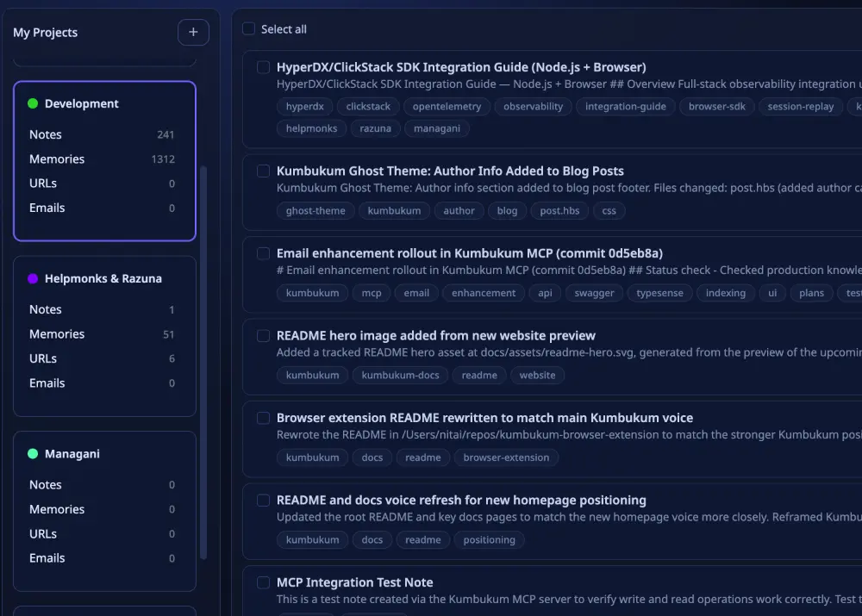Click the post.hbs tag
Viewport: 862px width, 616px height.
(x=559, y=211)
